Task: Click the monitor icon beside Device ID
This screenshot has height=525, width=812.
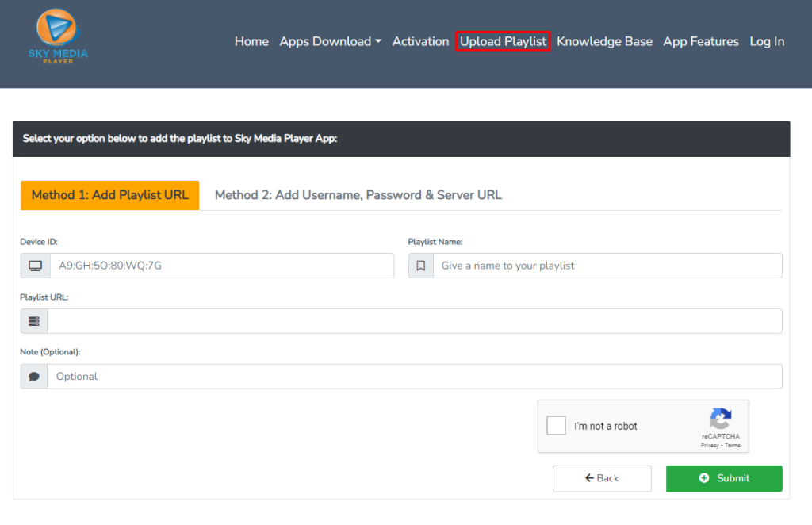Action: (35, 266)
